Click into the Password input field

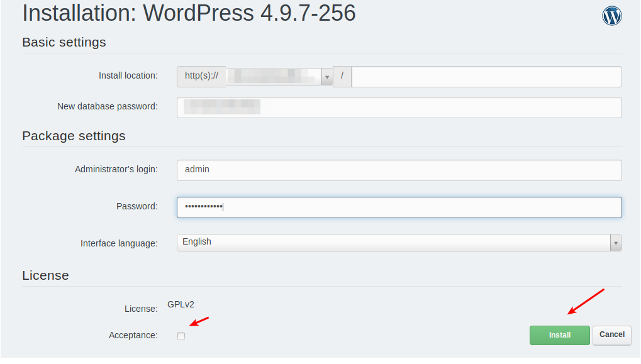coord(399,207)
